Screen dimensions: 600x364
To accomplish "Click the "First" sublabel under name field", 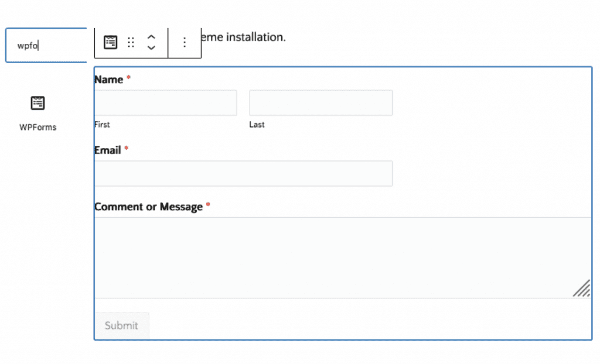I will tap(102, 125).
